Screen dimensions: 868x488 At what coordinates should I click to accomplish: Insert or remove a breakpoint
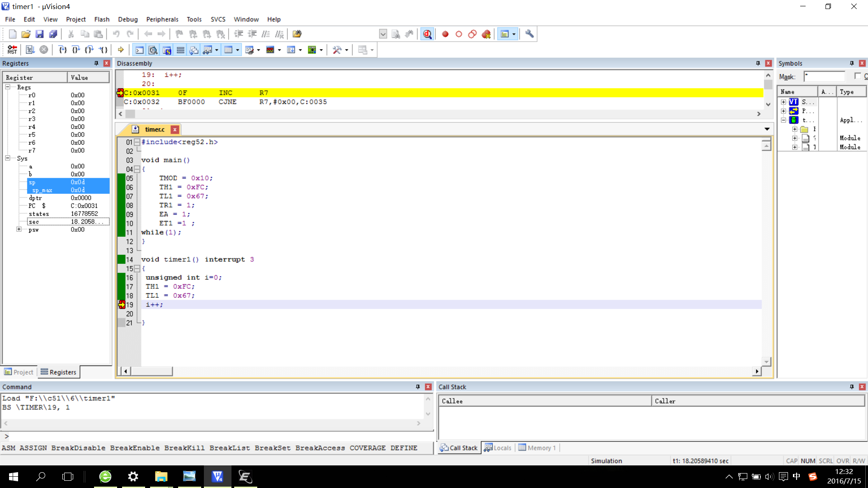445,34
